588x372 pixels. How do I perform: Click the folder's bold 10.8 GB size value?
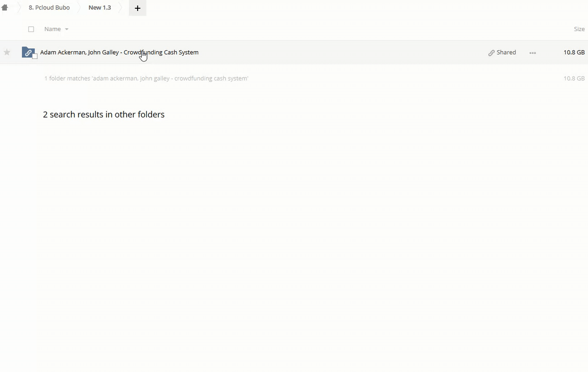tap(574, 52)
